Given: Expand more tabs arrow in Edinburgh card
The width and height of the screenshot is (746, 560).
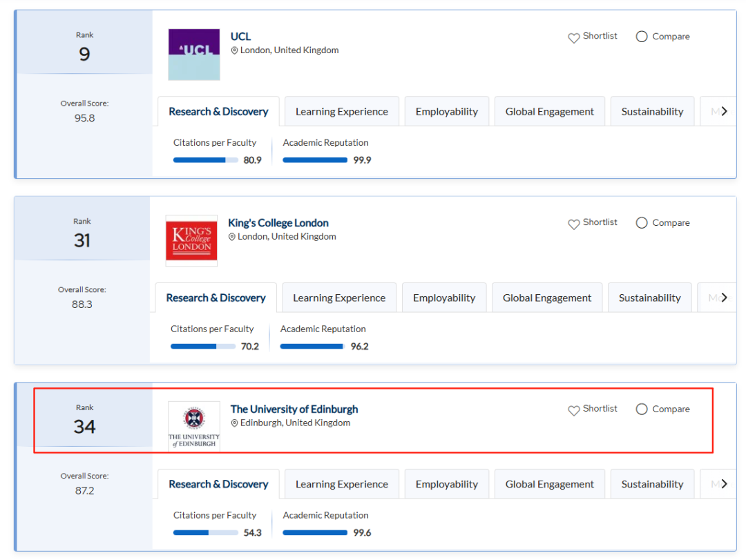Looking at the screenshot, I should point(724,484).
